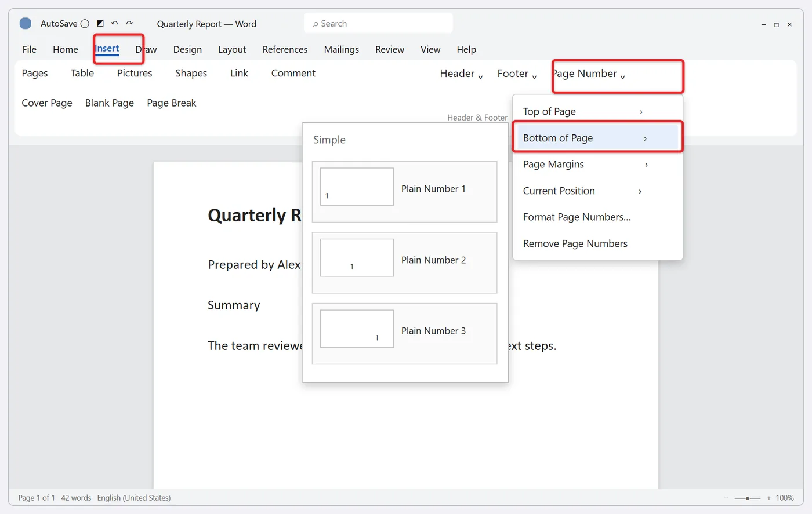The width and height of the screenshot is (812, 514).
Task: Click the Word app icon in title bar
Action: [x=26, y=24]
